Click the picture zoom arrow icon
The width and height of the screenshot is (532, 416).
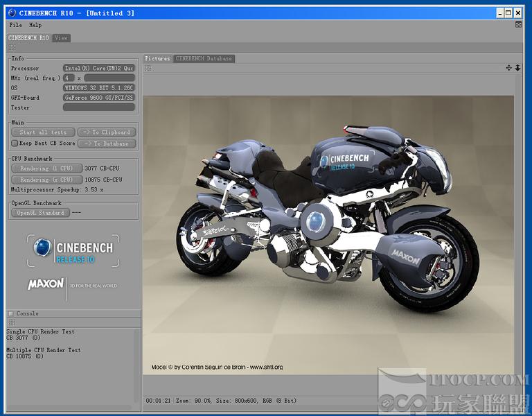pyautogui.click(x=517, y=68)
